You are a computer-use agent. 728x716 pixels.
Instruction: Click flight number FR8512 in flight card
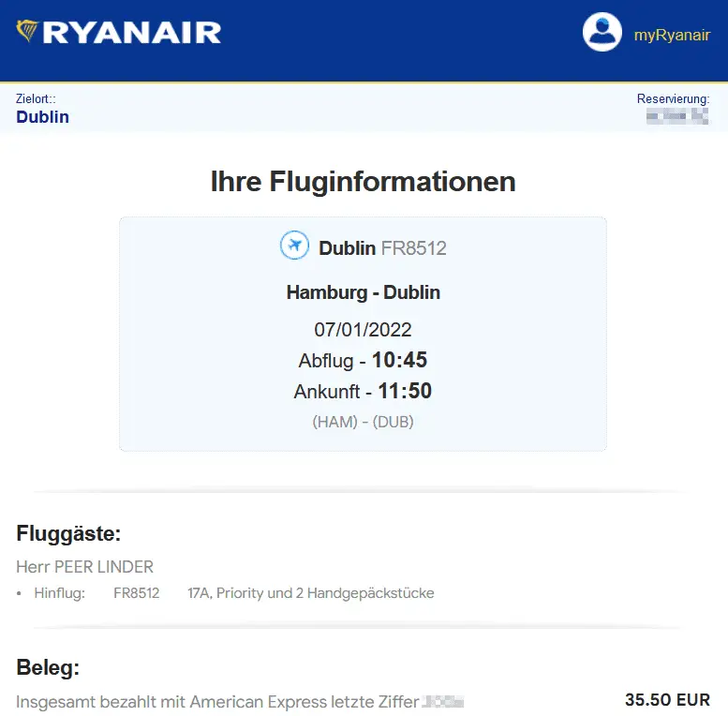tap(413, 248)
